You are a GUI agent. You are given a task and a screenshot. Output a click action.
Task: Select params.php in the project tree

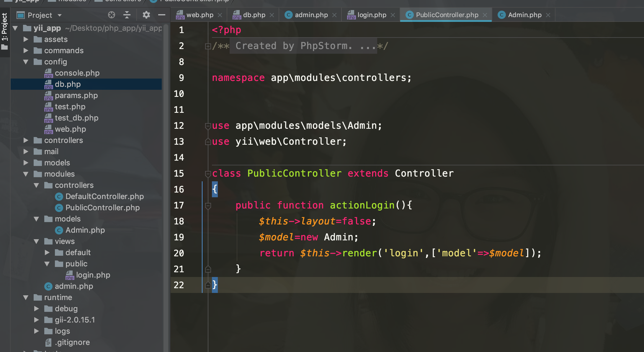click(76, 95)
